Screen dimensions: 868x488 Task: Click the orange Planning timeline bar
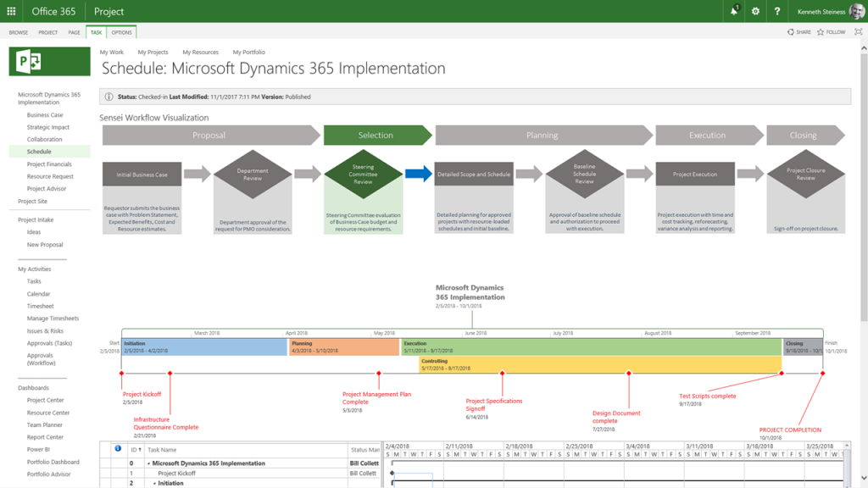344,347
